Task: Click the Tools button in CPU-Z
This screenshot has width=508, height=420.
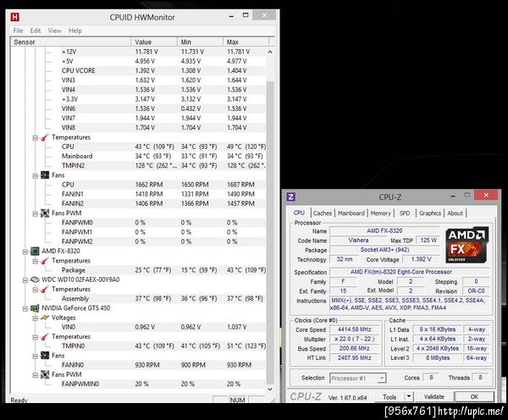Action: (389, 396)
